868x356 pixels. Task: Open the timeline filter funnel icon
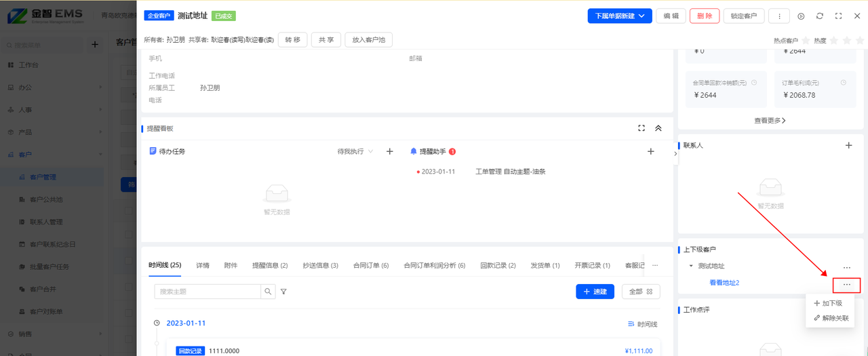[x=284, y=292]
